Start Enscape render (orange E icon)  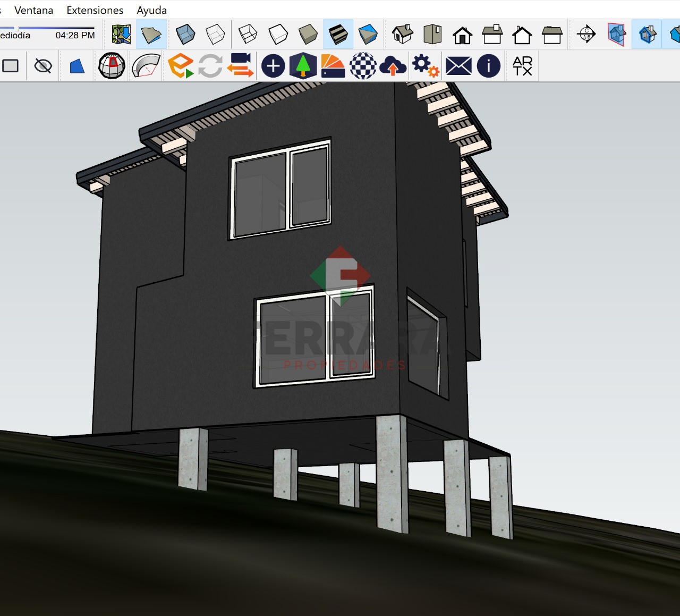click(181, 66)
